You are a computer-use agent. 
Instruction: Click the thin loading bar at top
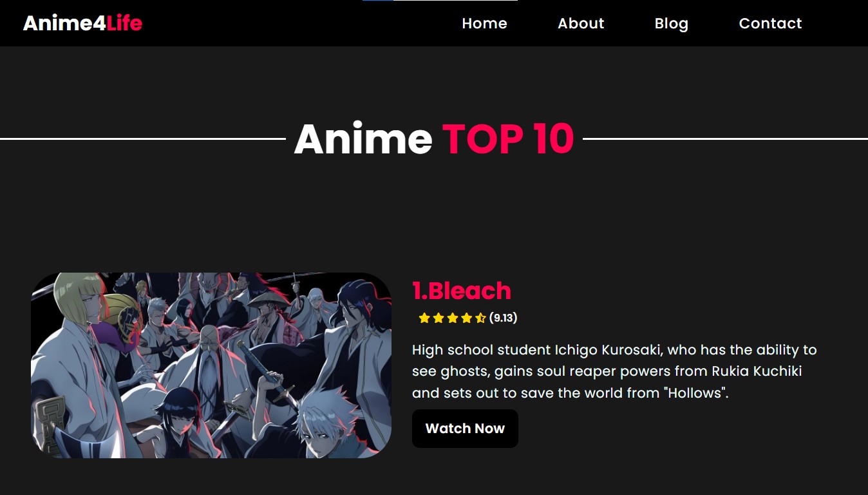click(x=440, y=1)
